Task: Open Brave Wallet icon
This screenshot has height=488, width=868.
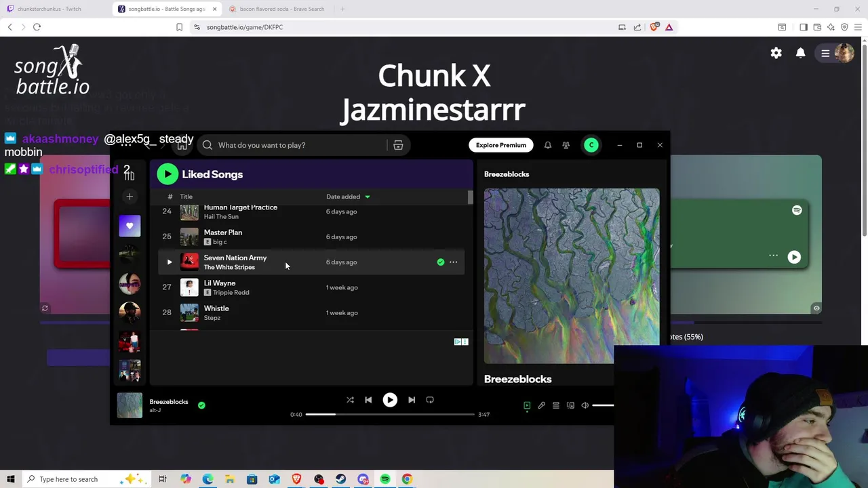Action: tap(817, 27)
